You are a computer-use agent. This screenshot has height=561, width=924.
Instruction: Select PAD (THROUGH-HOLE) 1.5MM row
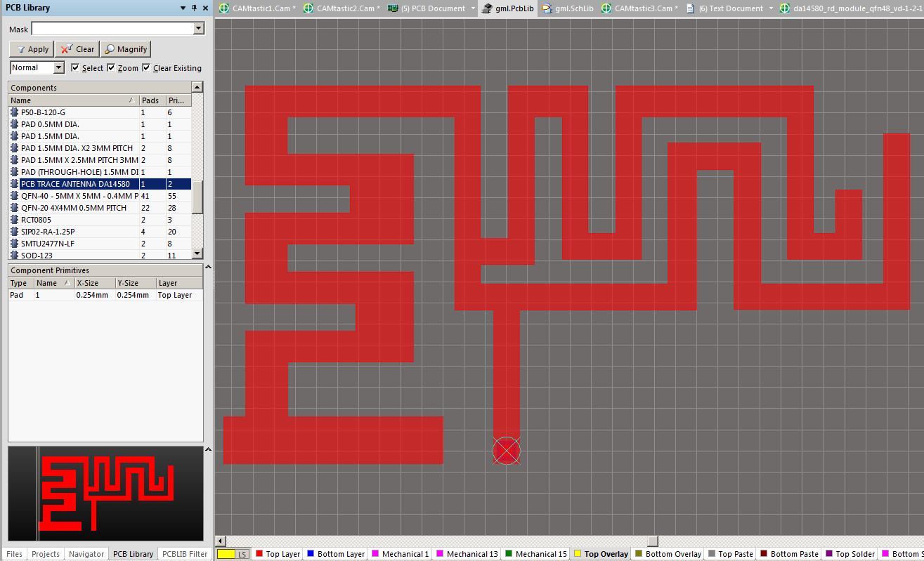(100, 172)
